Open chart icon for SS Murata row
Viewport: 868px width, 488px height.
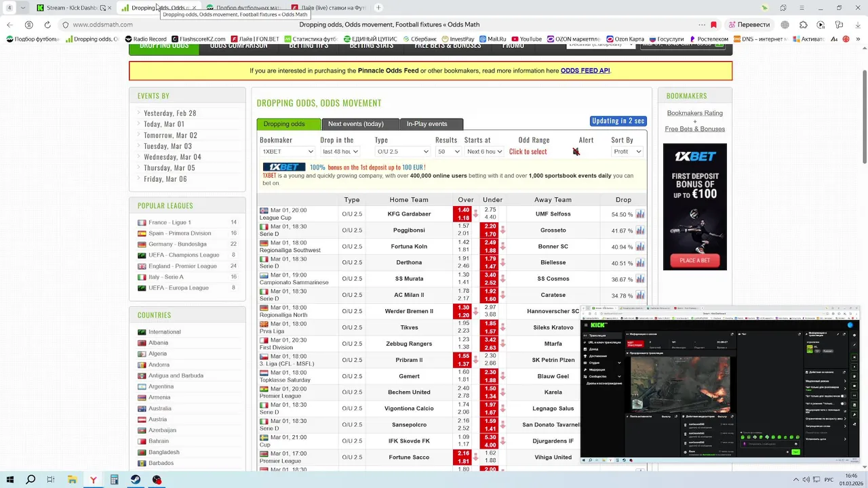[x=640, y=279]
